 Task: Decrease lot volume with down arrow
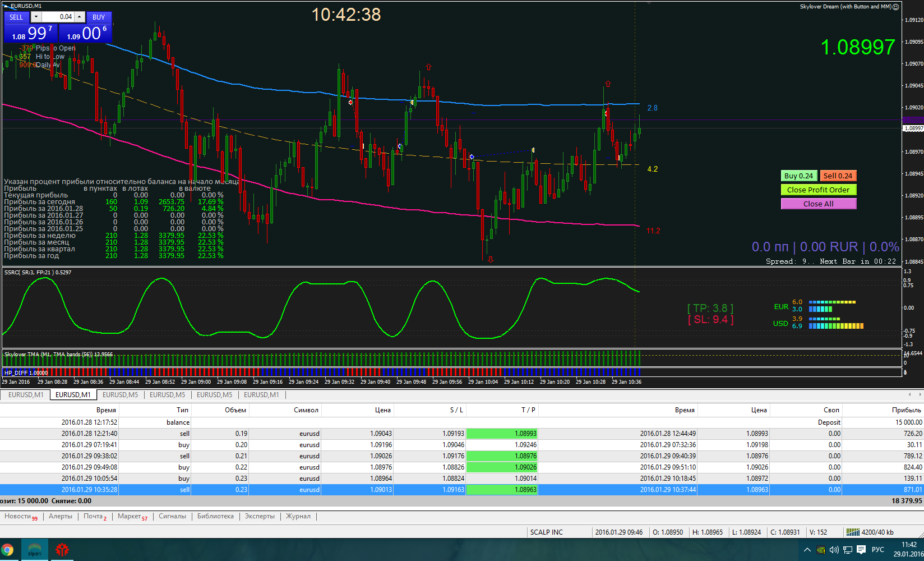[x=36, y=17]
